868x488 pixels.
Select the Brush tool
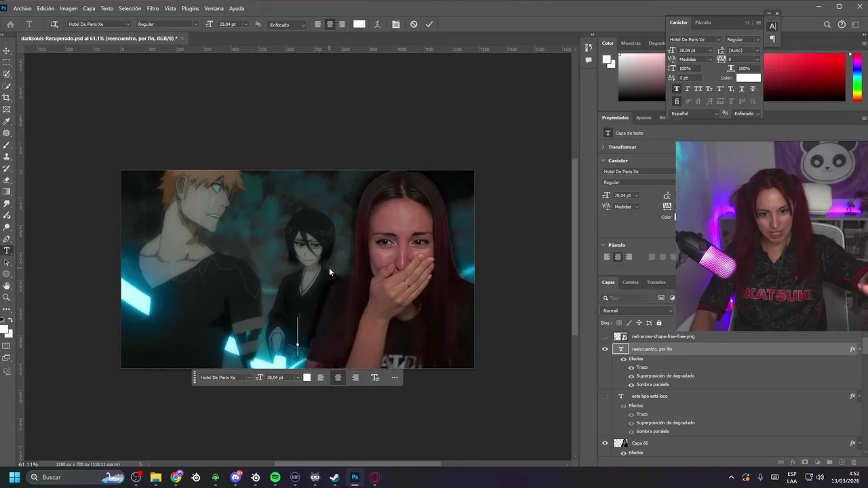click(7, 145)
